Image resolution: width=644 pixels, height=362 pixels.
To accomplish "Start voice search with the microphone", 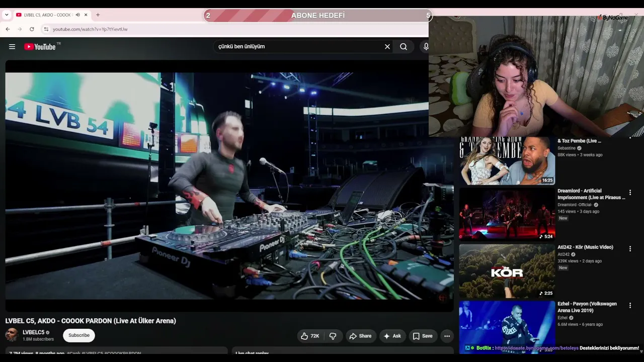I will click(x=426, y=47).
